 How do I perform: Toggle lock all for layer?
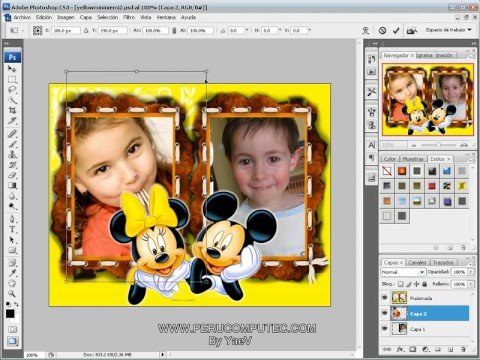[x=424, y=284]
